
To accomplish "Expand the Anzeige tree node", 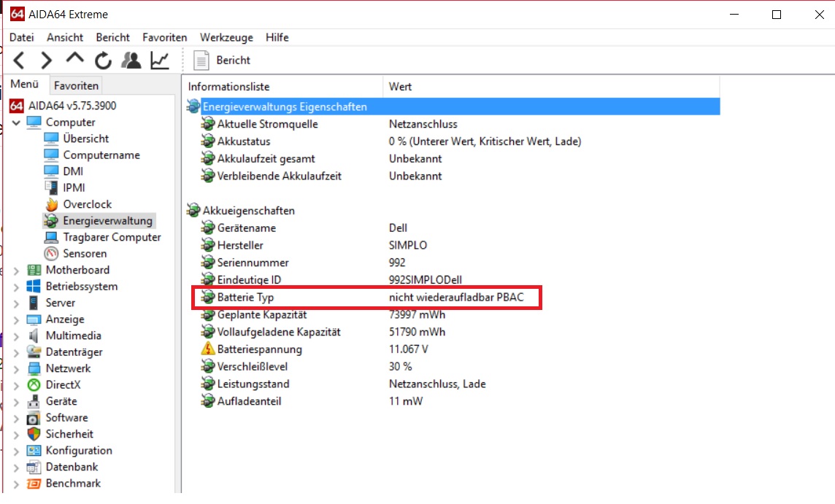I will pos(17,320).
